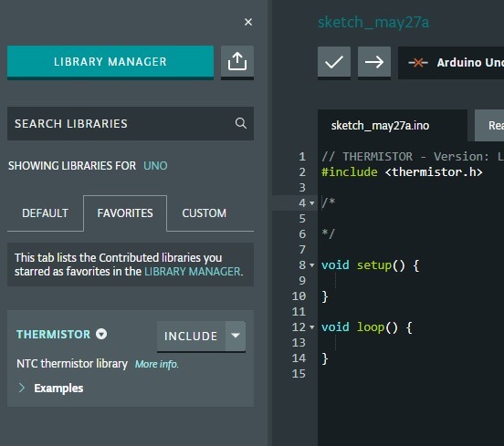The width and height of the screenshot is (504, 446).
Task: Open the INCLUDE button dropdown arrow
Action: 236,336
